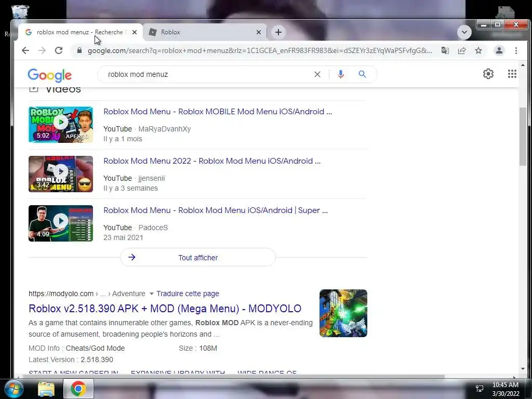Close the Roblox tab

[259, 32]
